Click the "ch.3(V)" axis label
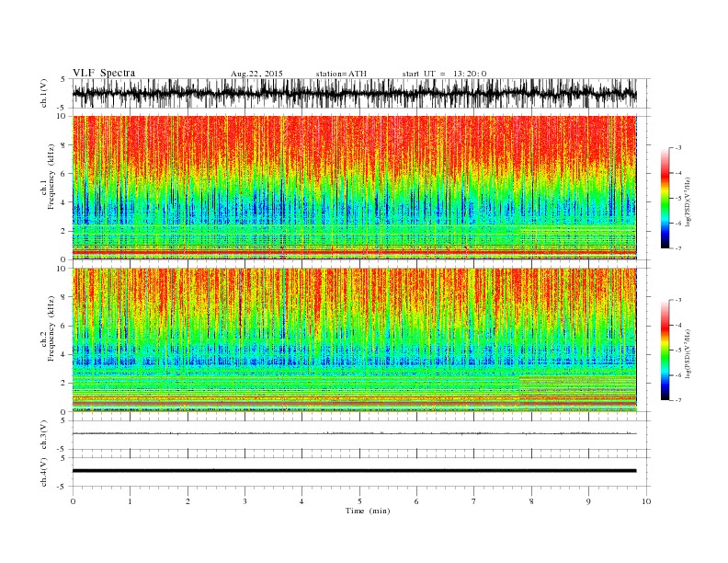 (x=44, y=435)
